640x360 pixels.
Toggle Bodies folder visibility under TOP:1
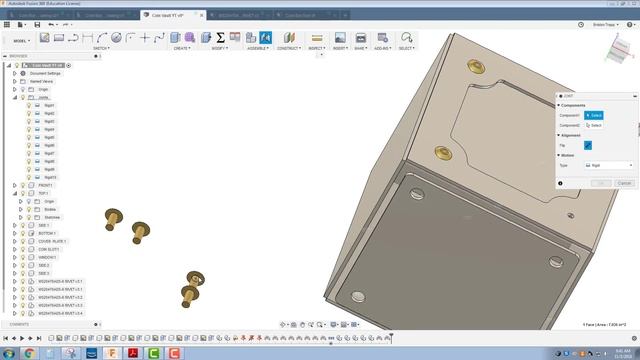pos(29,209)
